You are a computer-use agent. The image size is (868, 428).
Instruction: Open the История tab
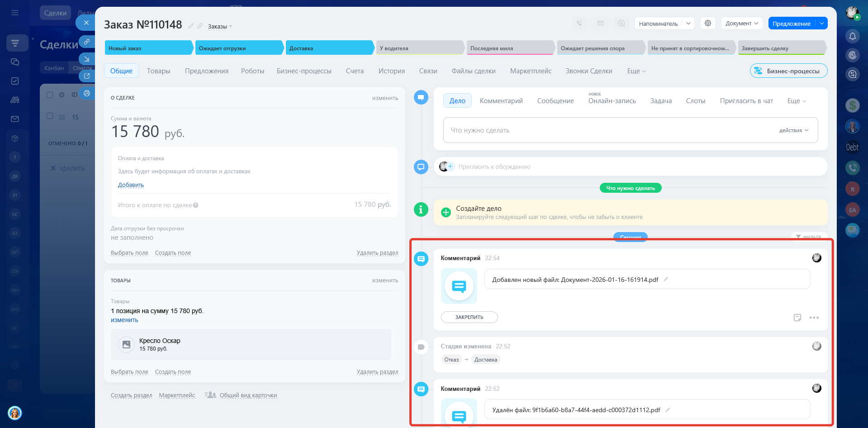[391, 71]
